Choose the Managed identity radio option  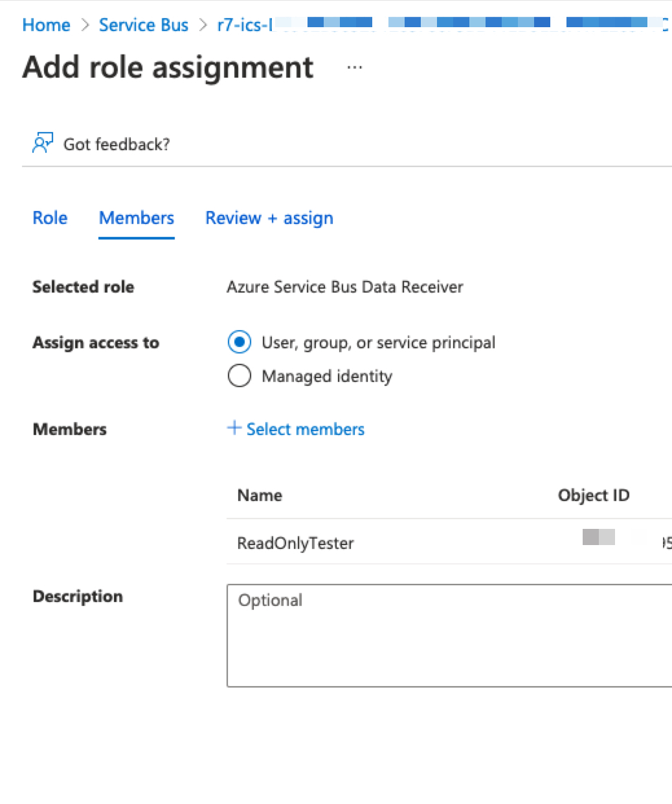pyautogui.click(x=240, y=376)
